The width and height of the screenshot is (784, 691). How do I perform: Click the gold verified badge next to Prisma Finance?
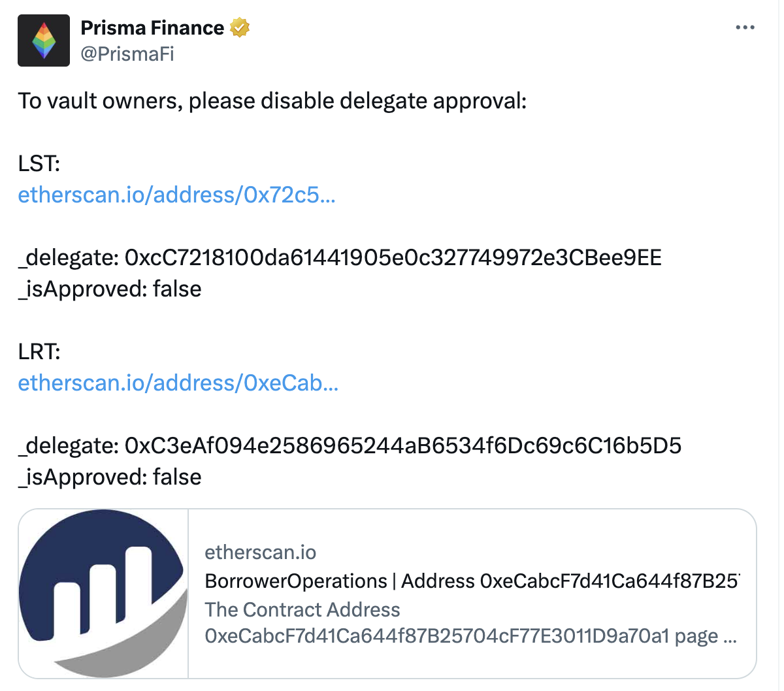point(239,27)
